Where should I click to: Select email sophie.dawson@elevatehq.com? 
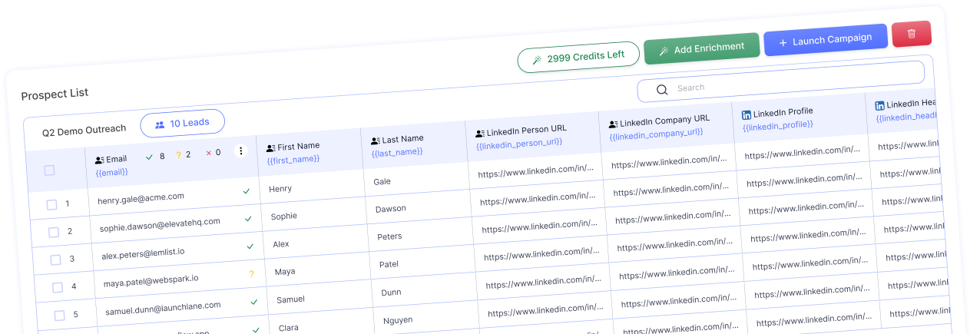point(160,225)
